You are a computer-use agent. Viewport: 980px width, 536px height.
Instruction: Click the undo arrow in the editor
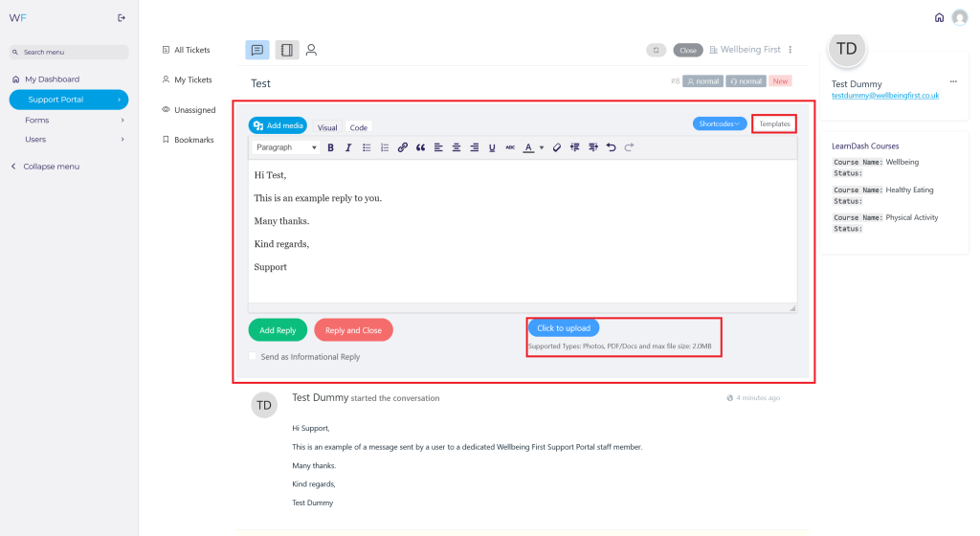tap(611, 147)
